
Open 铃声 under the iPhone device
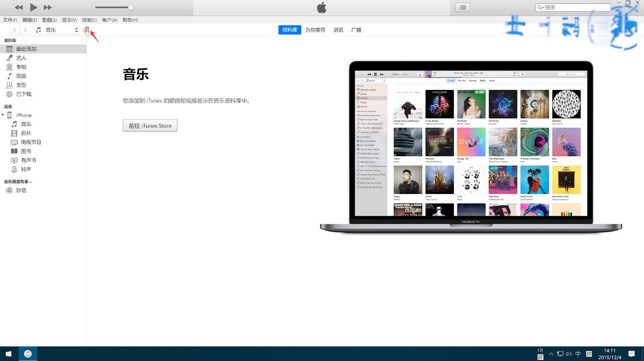click(43, 169)
